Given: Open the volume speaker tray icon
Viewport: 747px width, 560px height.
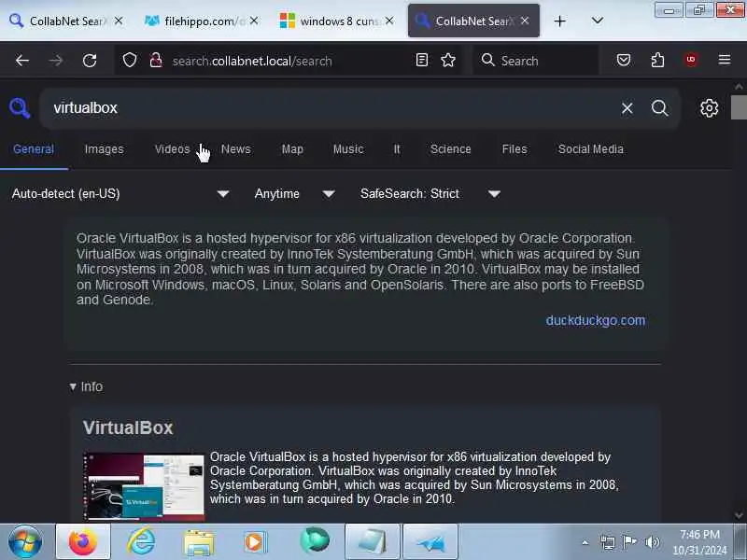Looking at the screenshot, I should click(x=652, y=542).
